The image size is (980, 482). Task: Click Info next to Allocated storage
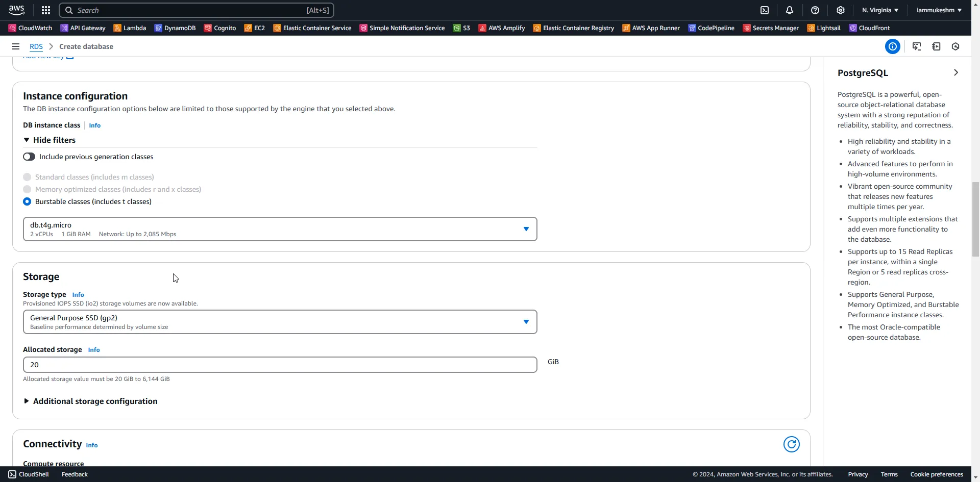(x=93, y=350)
